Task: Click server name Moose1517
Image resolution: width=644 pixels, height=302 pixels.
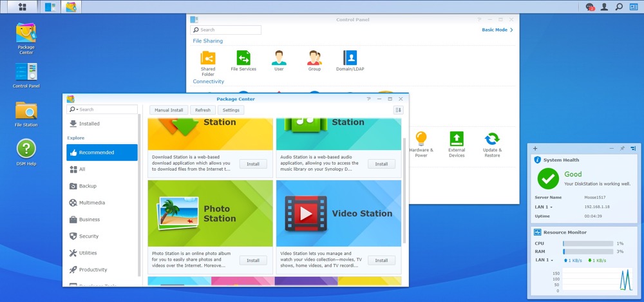Action: [595, 198]
